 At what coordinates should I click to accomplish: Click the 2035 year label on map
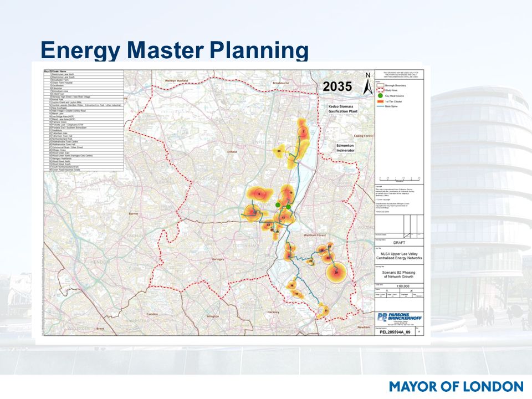pos(337,86)
